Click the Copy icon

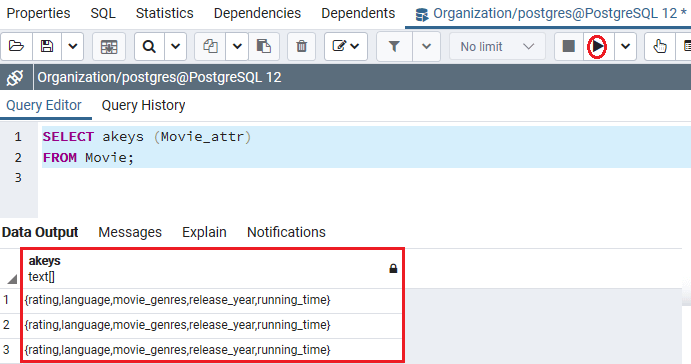point(210,46)
